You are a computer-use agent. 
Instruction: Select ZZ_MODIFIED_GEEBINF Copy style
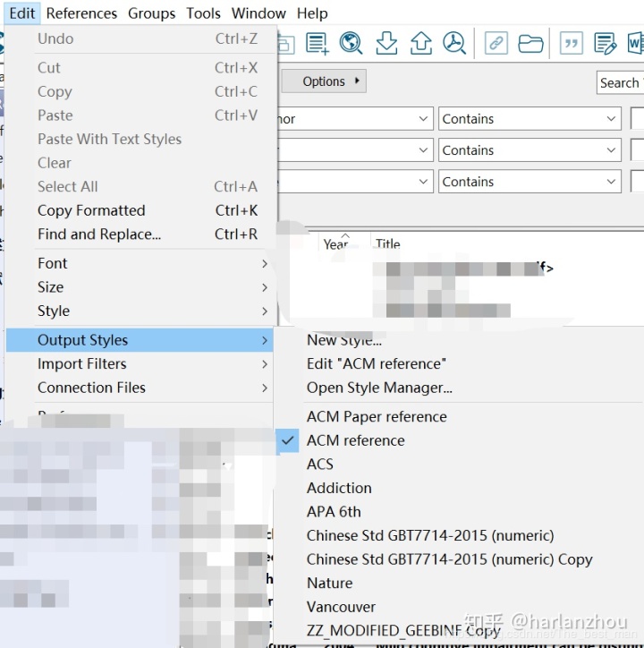pos(460,631)
